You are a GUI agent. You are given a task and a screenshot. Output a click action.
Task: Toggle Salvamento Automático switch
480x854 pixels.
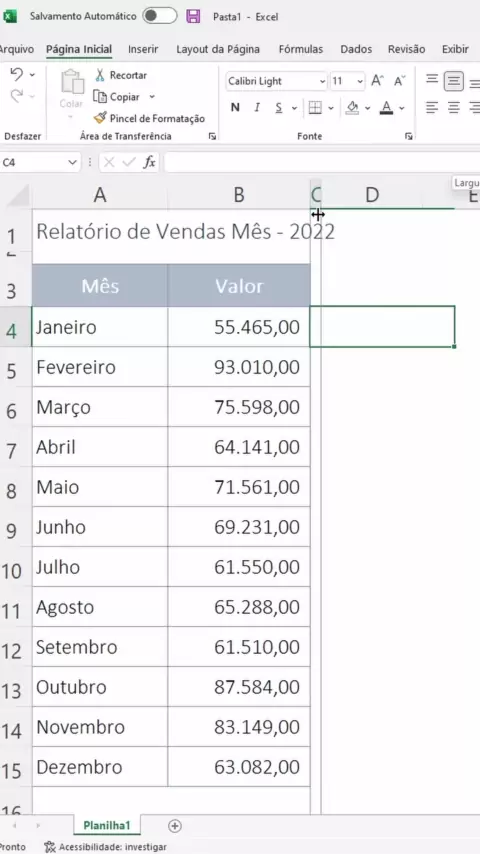point(160,16)
